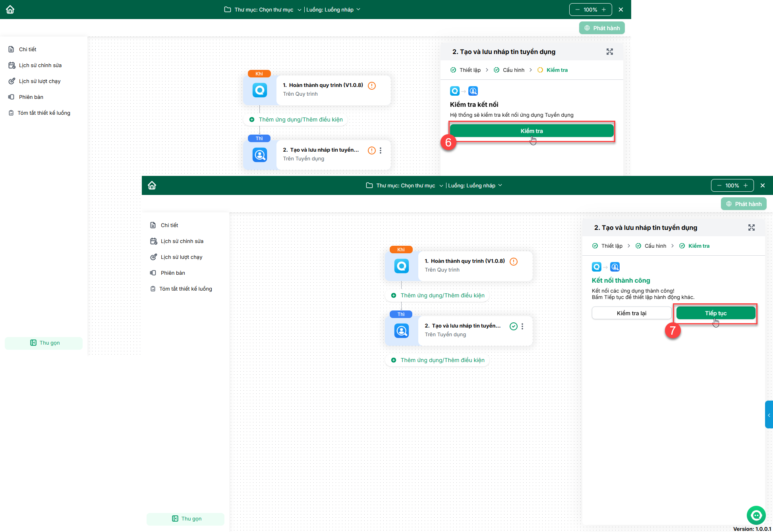Click plus zoom-in button in the lower header

coord(746,185)
